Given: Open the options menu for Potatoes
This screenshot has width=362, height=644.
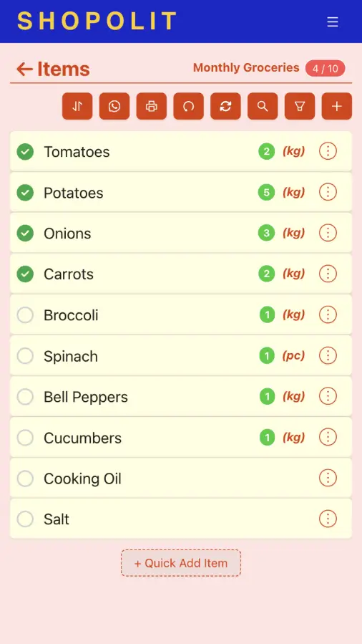Looking at the screenshot, I should (328, 192).
